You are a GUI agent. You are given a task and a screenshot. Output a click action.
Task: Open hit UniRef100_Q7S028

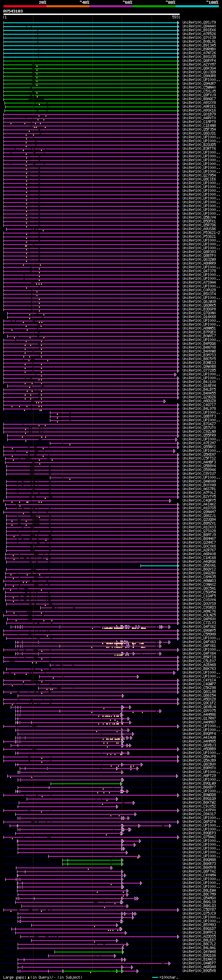tap(199, 531)
